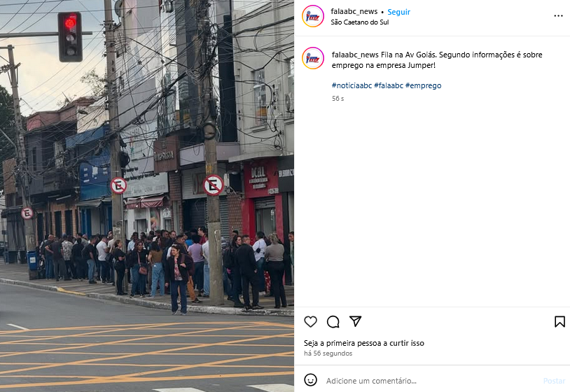The height and width of the screenshot is (392, 570).
Task: Click the Postar button
Action: 554,381
